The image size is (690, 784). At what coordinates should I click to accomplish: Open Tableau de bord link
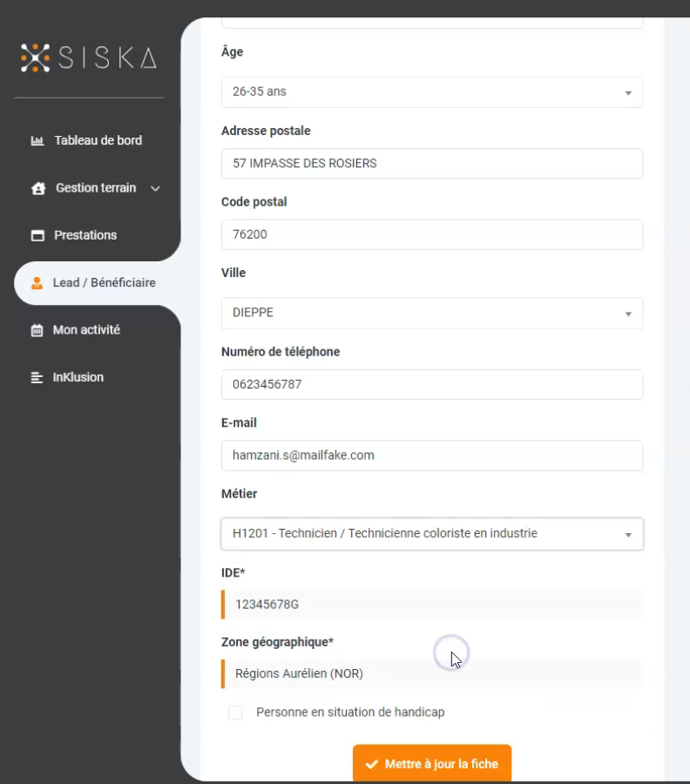98,140
